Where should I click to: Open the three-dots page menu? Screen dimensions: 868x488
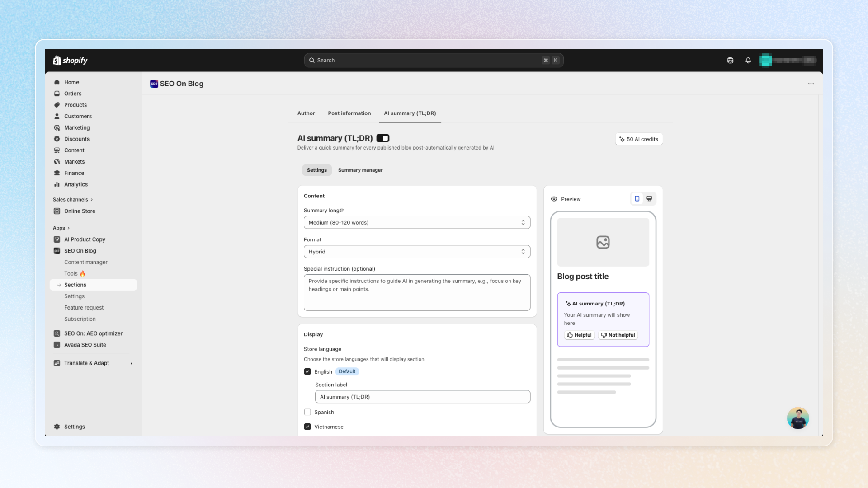coord(811,84)
